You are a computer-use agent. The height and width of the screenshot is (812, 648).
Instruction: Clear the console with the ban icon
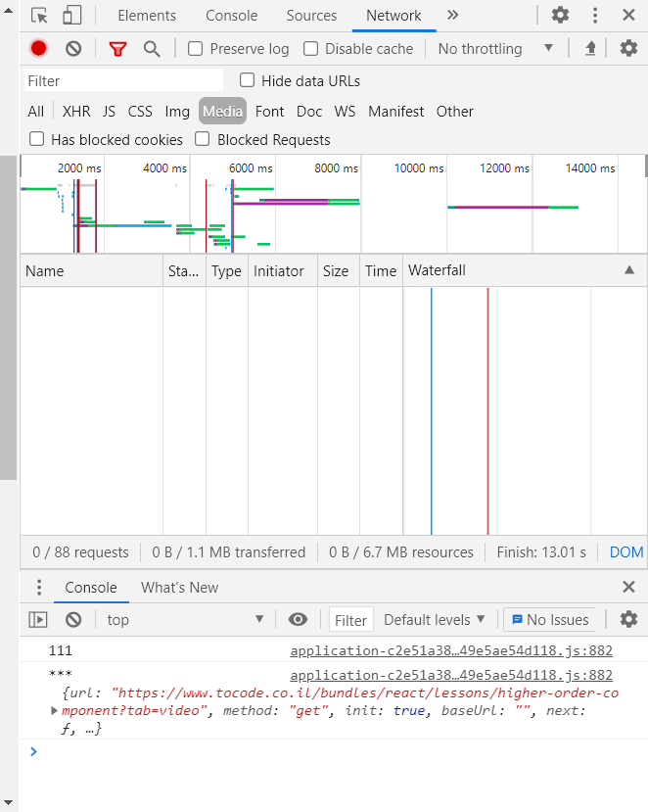pos(73,619)
